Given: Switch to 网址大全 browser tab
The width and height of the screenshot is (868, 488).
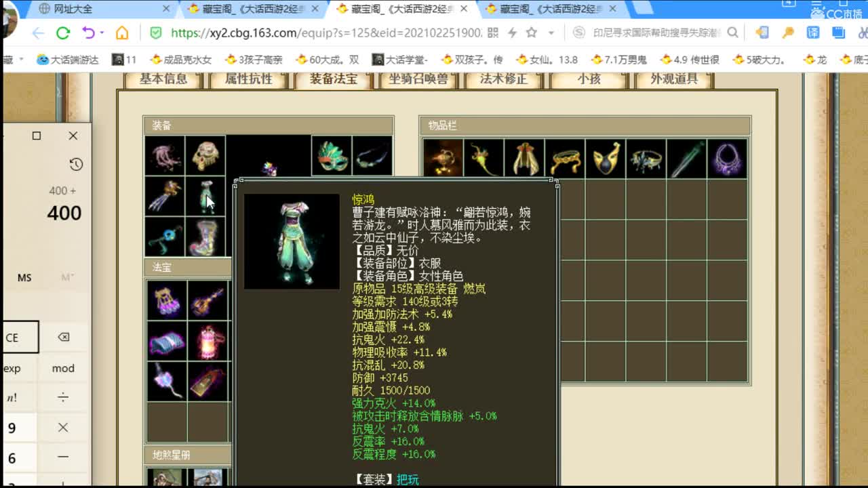Looking at the screenshot, I should tap(102, 9).
